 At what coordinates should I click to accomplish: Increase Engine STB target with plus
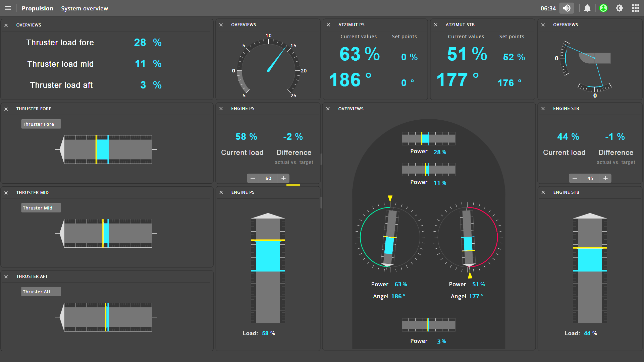point(605,178)
